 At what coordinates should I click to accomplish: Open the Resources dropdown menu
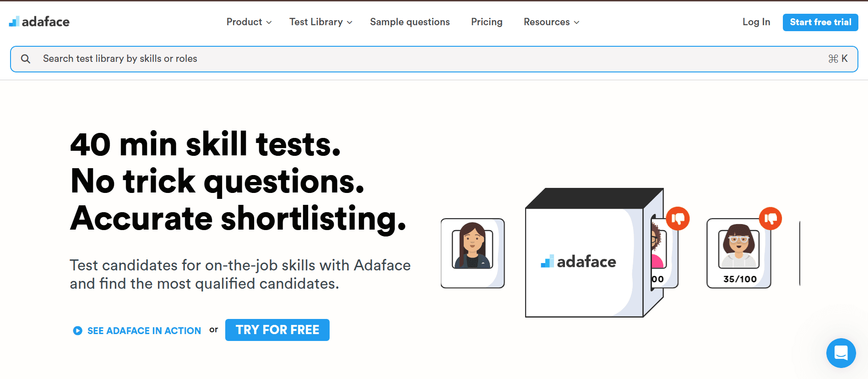coord(551,22)
